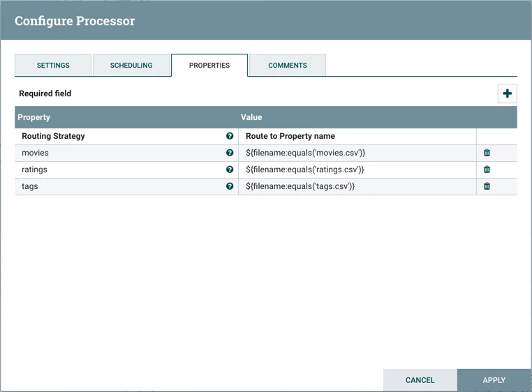The image size is (532, 392).
Task: Show help for the ratings property
Action: (230, 169)
